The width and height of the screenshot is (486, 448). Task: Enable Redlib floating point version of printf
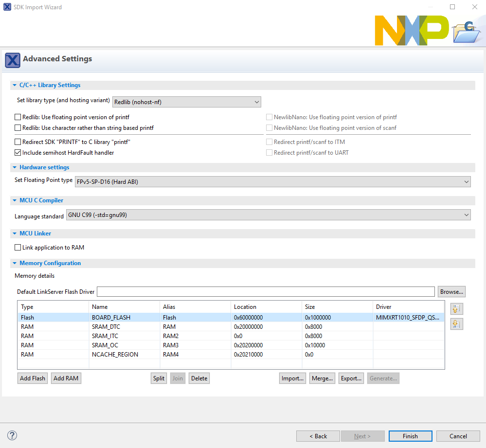(18, 117)
